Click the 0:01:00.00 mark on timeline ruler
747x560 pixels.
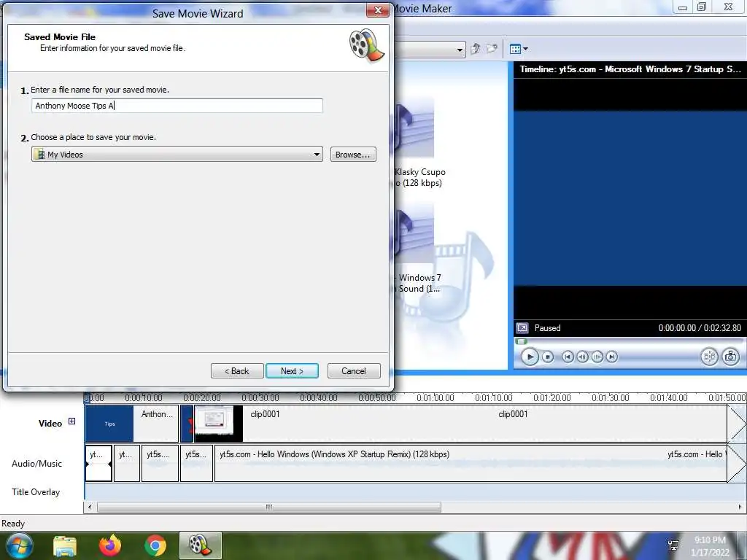pos(435,397)
